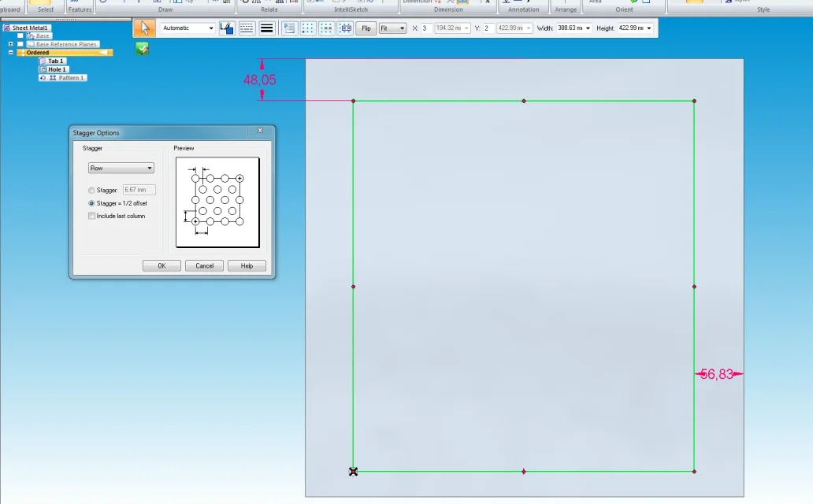
Task: Click OK in Stagger Options
Action: pos(161,265)
